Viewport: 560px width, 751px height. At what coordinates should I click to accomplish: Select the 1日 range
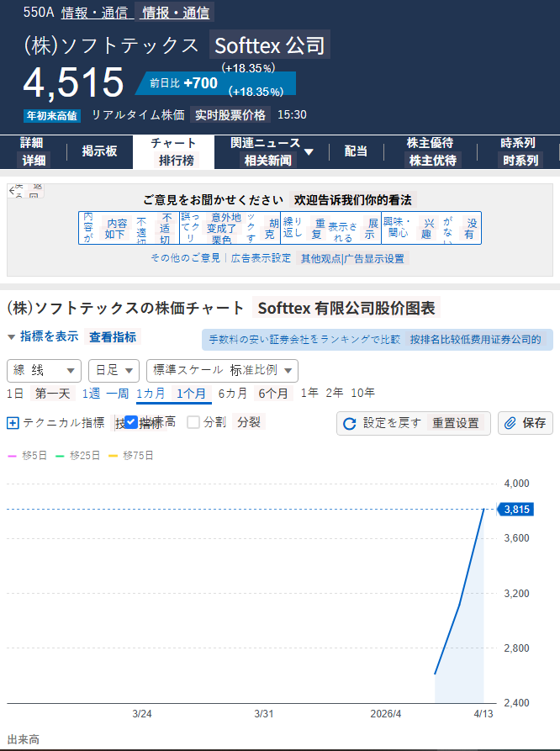pyautogui.click(x=15, y=394)
